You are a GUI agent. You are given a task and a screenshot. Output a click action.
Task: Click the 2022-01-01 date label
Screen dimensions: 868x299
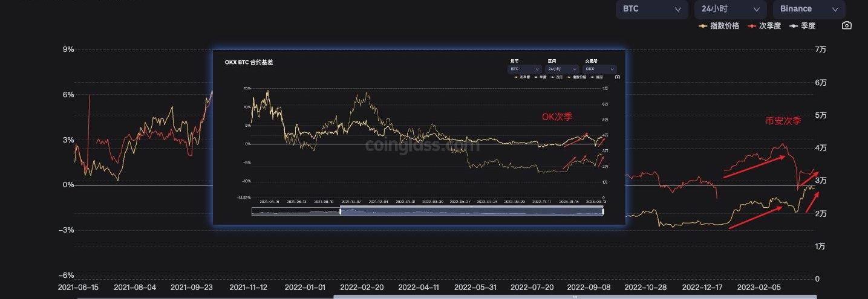pos(305,288)
